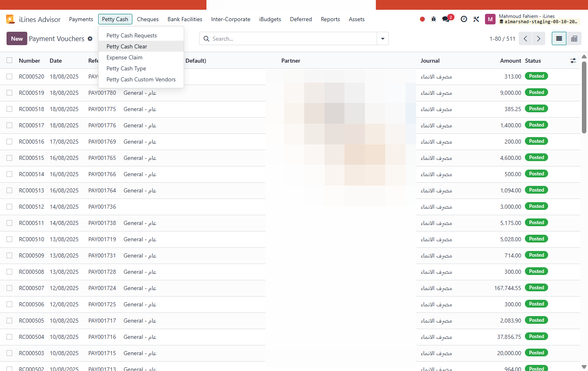Click the New button
The height and width of the screenshot is (371, 588).
pyautogui.click(x=17, y=39)
